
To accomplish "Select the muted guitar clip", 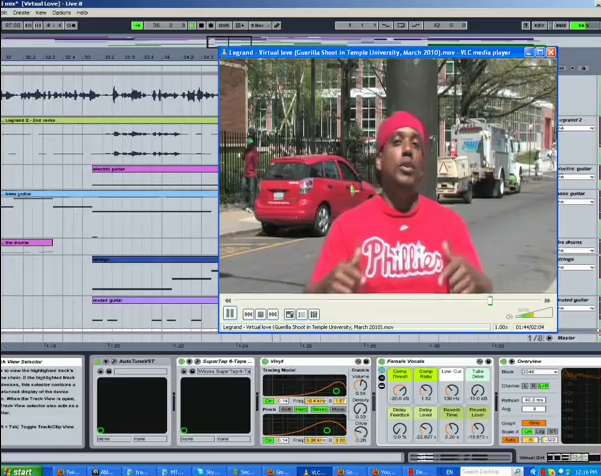I will pyautogui.click(x=155, y=300).
